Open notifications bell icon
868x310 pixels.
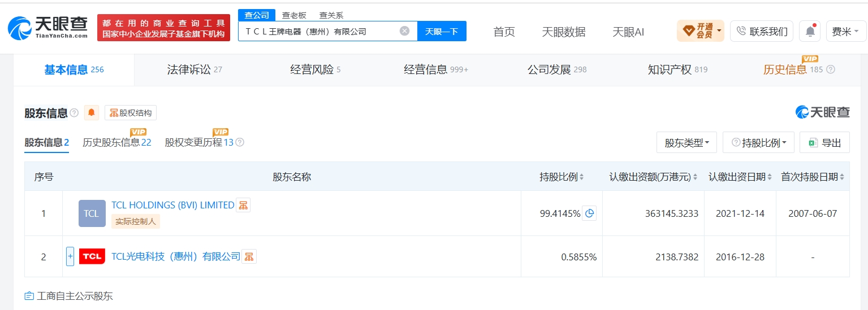(810, 31)
